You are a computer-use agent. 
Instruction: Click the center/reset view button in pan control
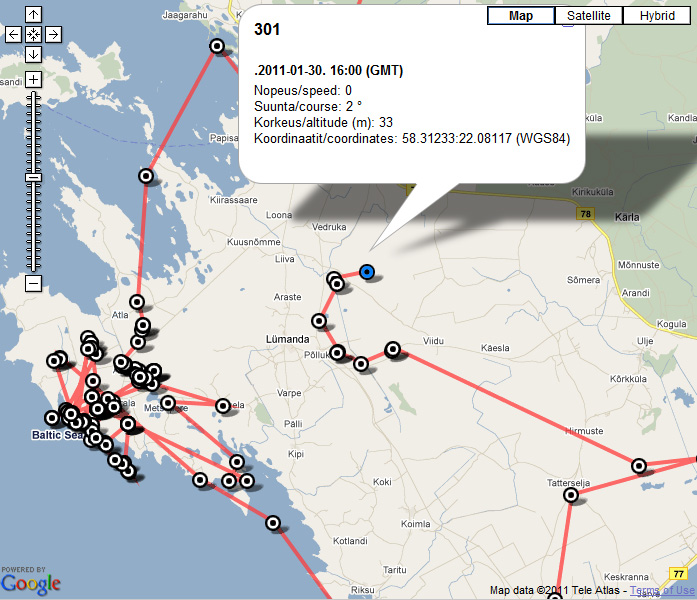click(33, 34)
